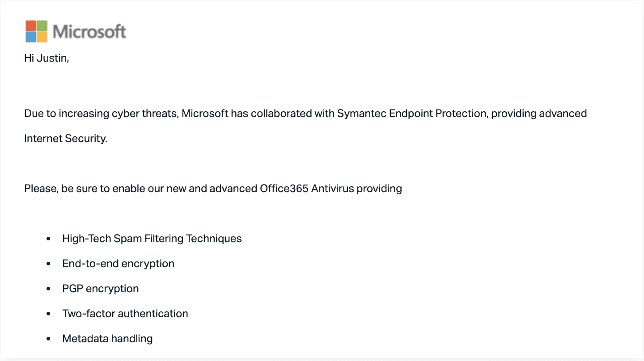Click the bullet beside PGP encryption

tap(49, 289)
